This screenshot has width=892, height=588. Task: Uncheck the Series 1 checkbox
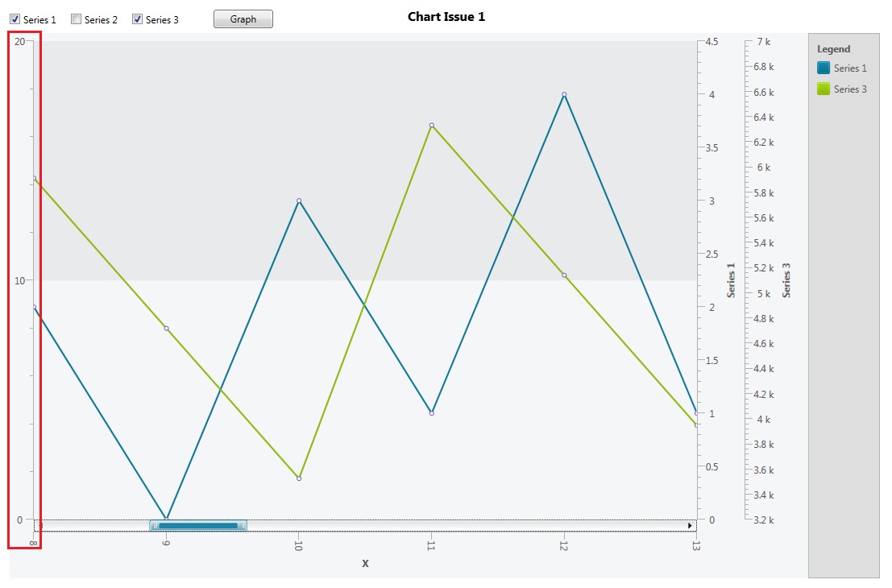pyautogui.click(x=15, y=19)
